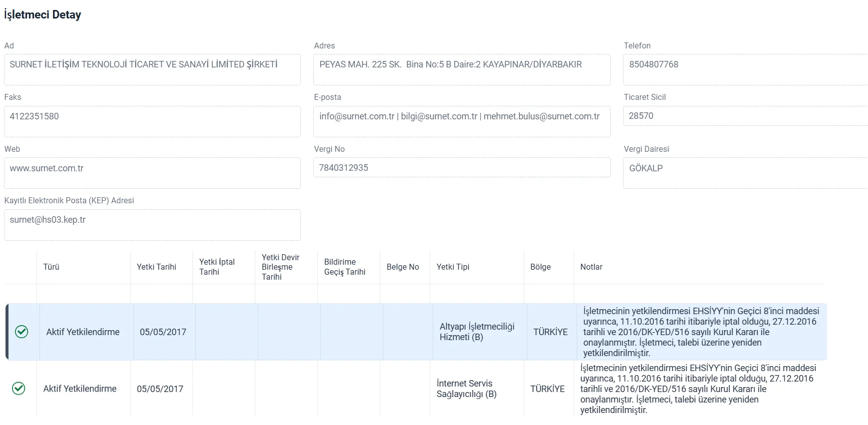This screenshot has height=425, width=868.
Task: Click the Notlar text in Altyapı İşletmeciliği row
Action: 701,332
